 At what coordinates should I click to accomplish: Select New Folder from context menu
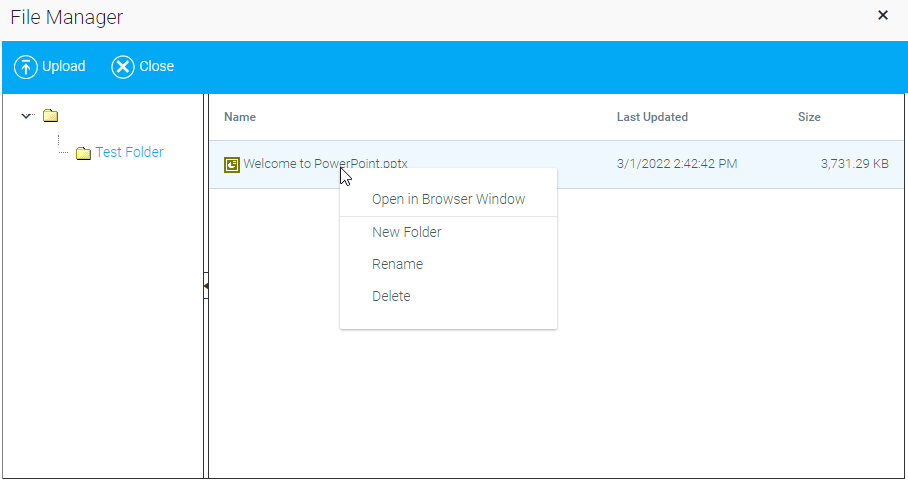[406, 232]
